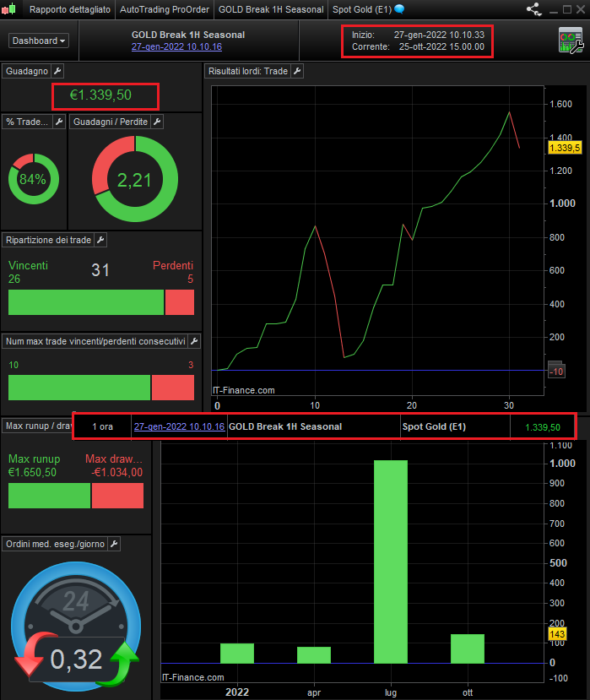Open the report settings icon with wrench
This screenshot has height=700, width=590.
click(x=571, y=41)
